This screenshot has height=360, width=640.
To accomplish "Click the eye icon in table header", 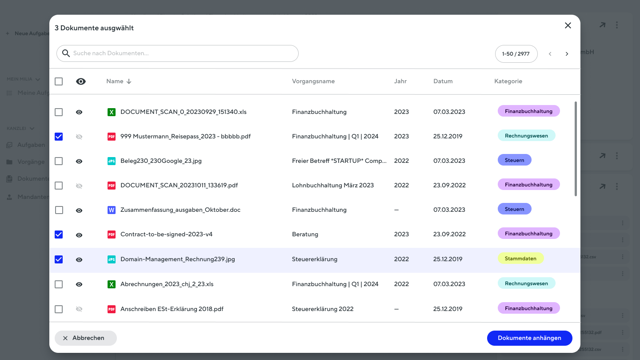I will tap(81, 81).
